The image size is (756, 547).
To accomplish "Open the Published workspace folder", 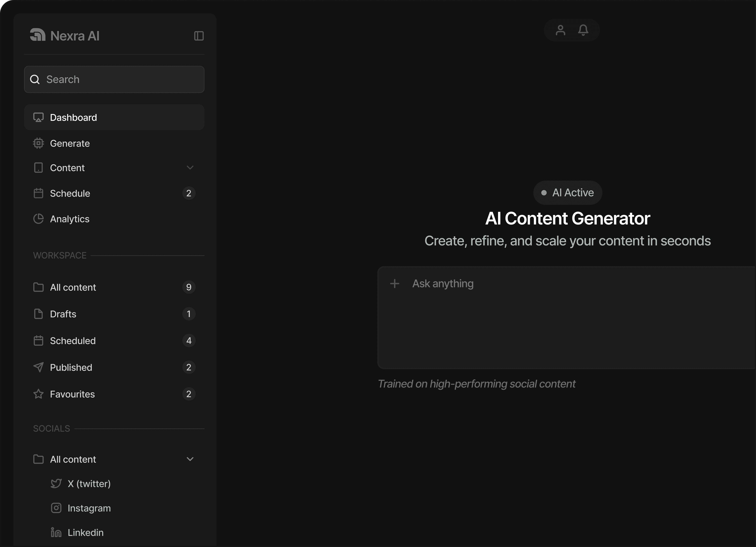I will pos(71,368).
